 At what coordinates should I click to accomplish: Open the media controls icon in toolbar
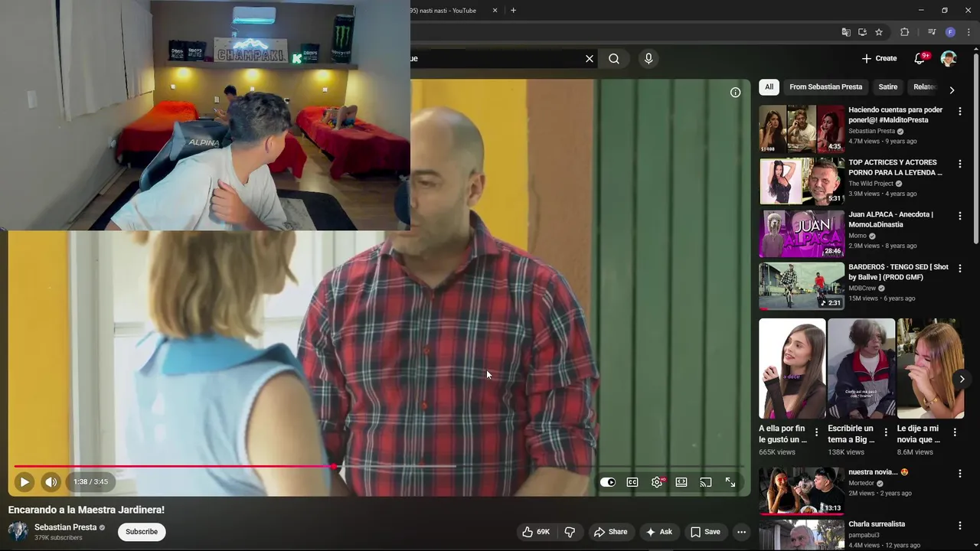click(932, 32)
